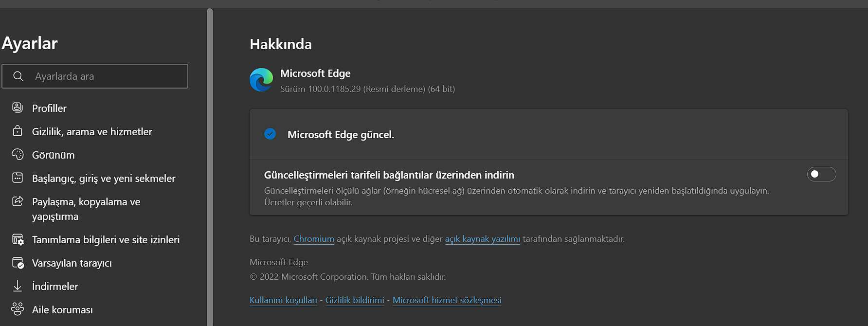The width and height of the screenshot is (868, 326).
Task: Click the search magnifier in Ayarlarda ara
Action: [18, 76]
